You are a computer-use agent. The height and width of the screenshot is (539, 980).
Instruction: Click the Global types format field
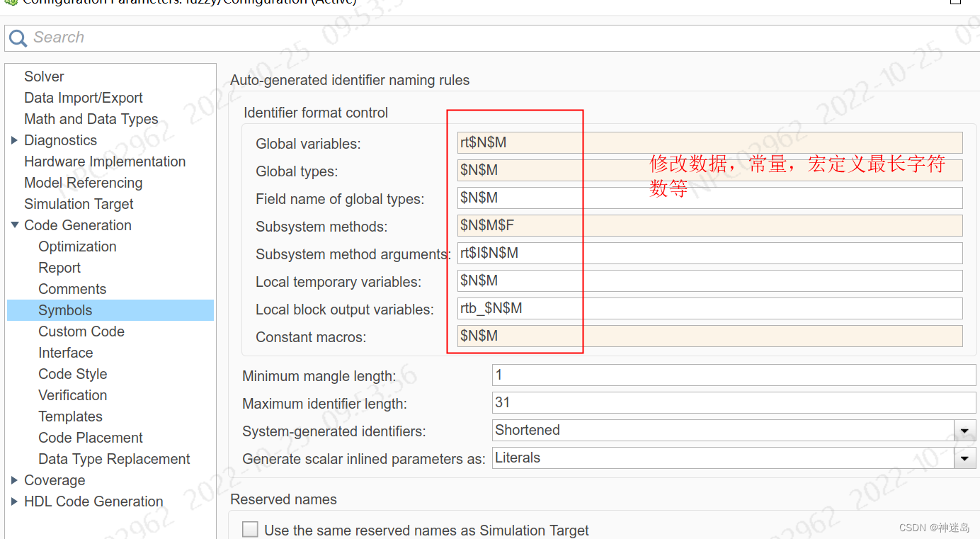coord(710,170)
